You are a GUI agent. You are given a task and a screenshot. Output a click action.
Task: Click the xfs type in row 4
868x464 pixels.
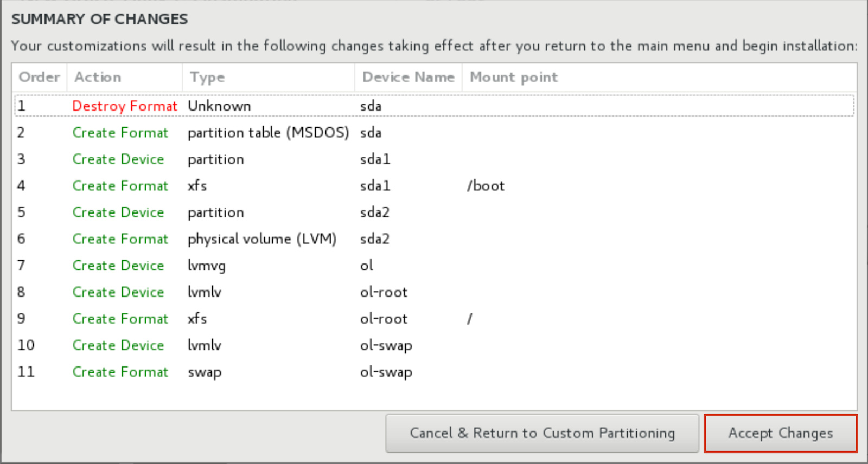(x=197, y=185)
